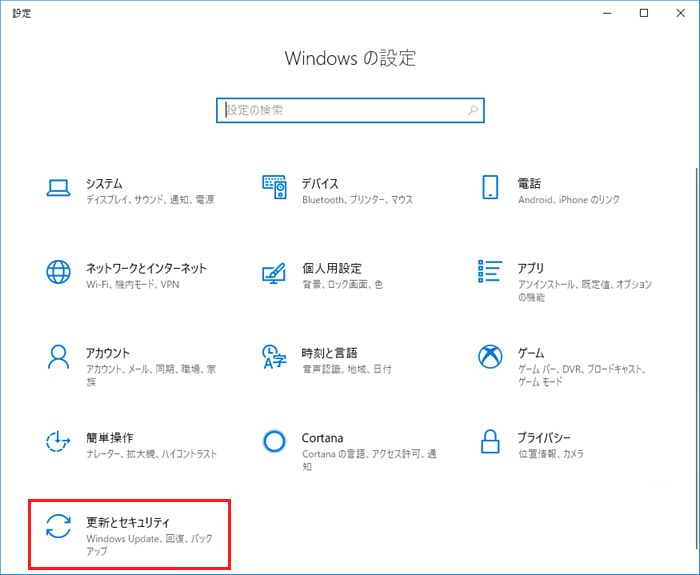The height and width of the screenshot is (575, 700).
Task: Maximize the 設定 window
Action: (x=644, y=13)
